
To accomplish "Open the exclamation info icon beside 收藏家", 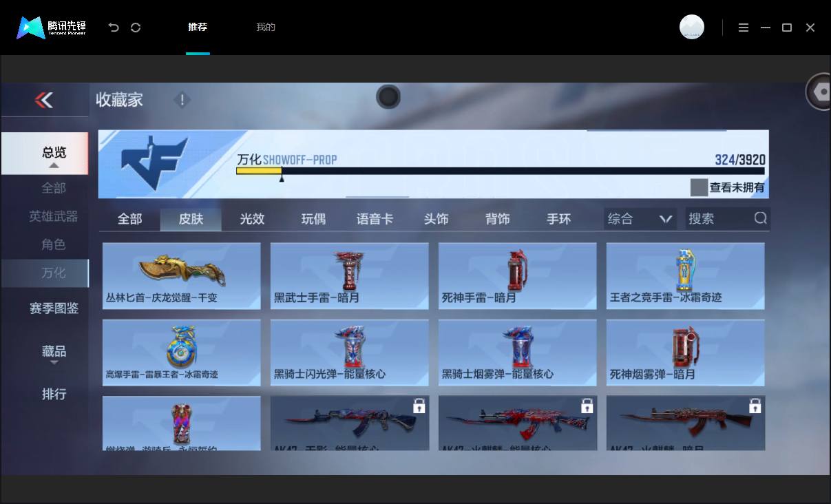I will tap(182, 101).
